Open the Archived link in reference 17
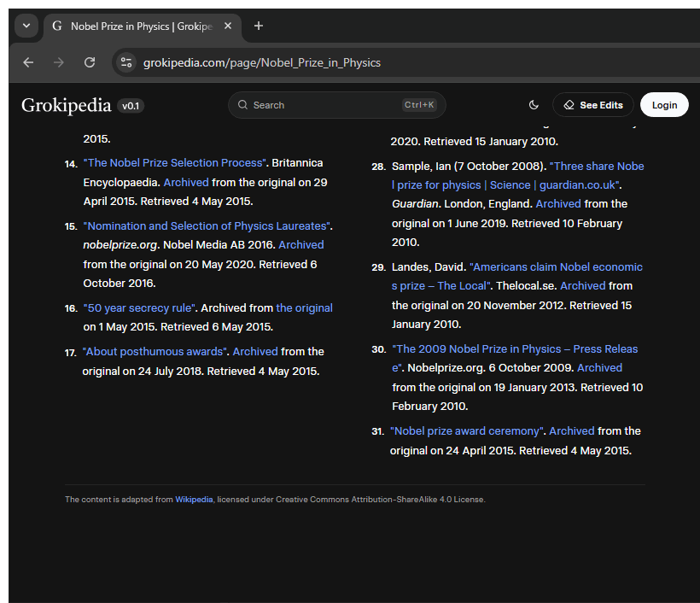700x603 pixels. tap(255, 352)
